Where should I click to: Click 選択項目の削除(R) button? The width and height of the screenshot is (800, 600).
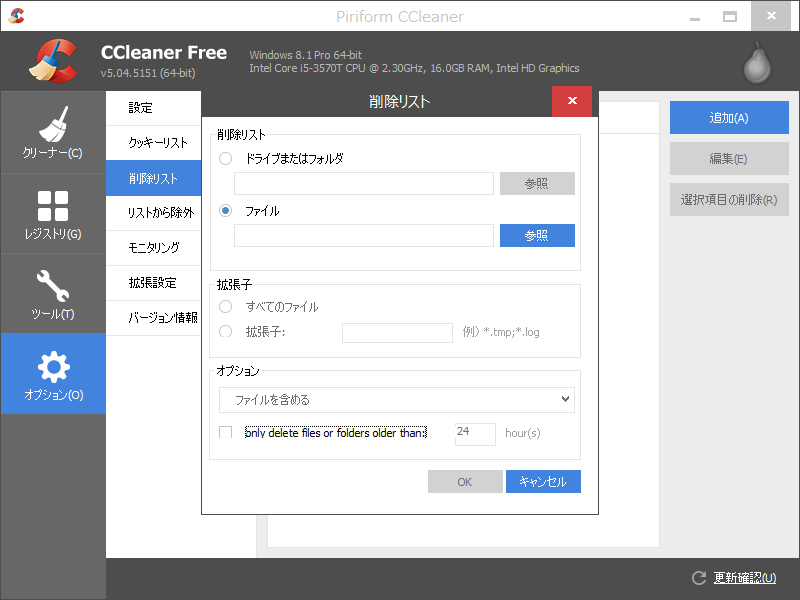(729, 199)
